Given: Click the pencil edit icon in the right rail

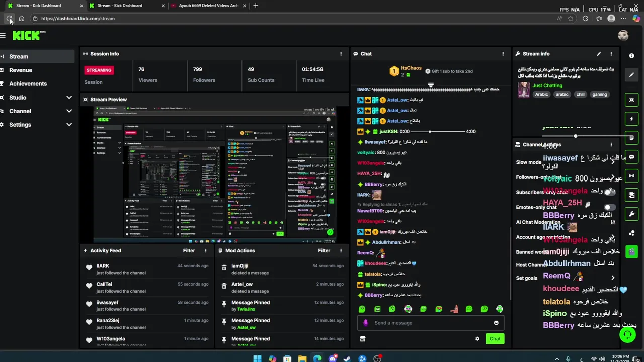Looking at the screenshot, I should tap(632, 75).
